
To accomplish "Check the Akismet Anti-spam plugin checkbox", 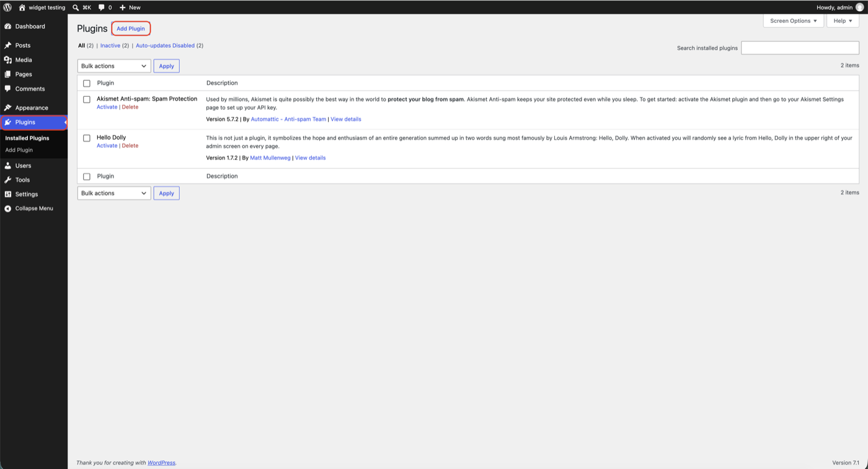I will [x=87, y=99].
